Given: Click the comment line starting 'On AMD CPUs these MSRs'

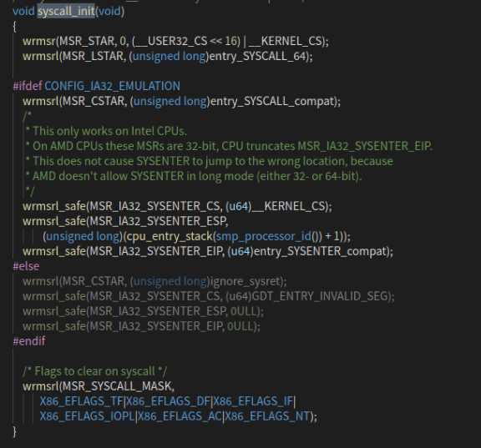Looking at the screenshot, I should [x=230, y=146].
